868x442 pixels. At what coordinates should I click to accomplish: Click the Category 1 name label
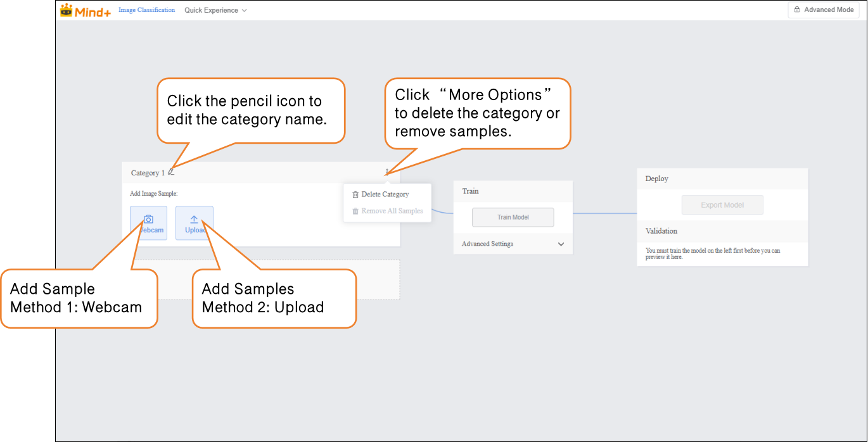[148, 173]
